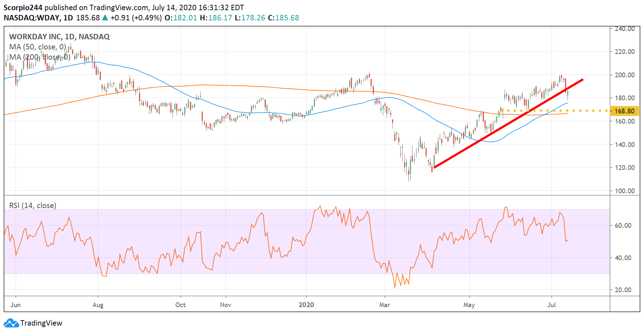This screenshot has height=334, width=644.
Task: Click the MA (50, close, 0) legend
Action: coord(37,47)
